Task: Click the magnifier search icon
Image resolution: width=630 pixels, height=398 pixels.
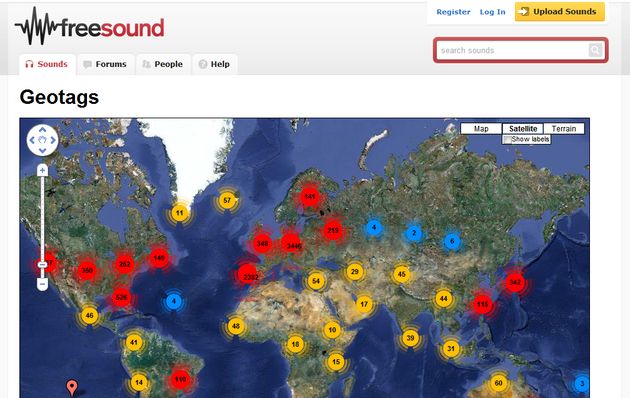Action: pos(595,50)
